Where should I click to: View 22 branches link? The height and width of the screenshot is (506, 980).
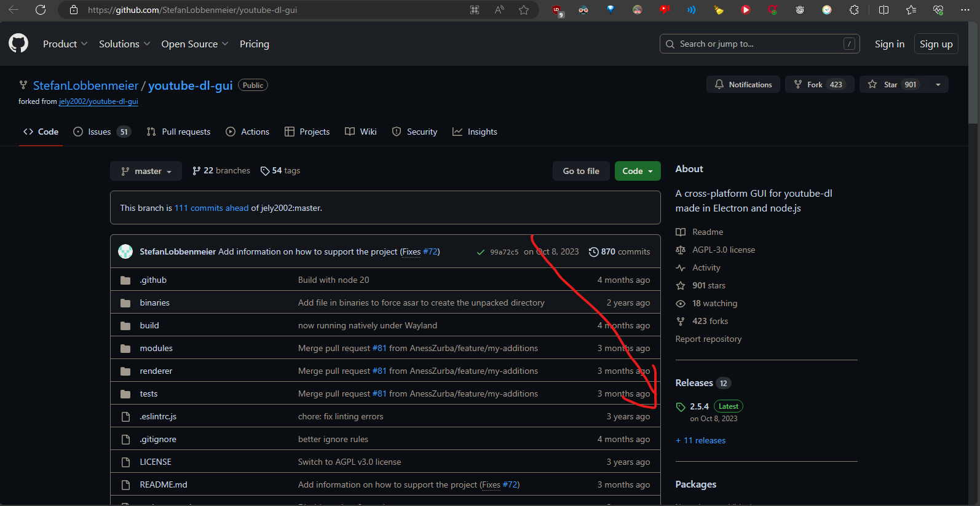[221, 170]
